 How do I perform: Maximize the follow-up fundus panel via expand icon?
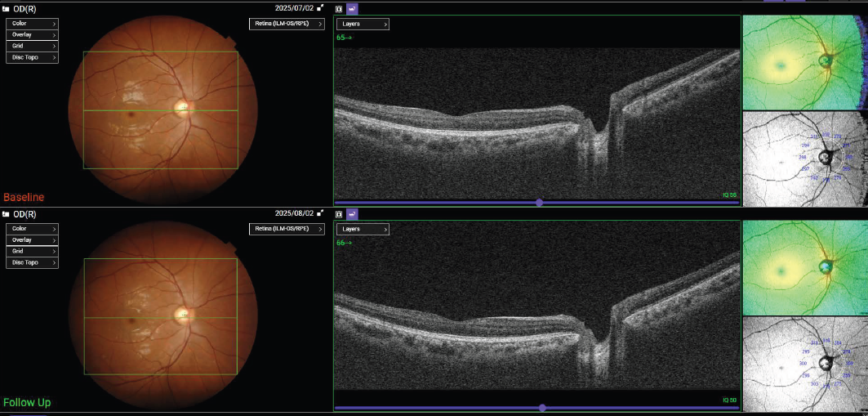coord(320,213)
